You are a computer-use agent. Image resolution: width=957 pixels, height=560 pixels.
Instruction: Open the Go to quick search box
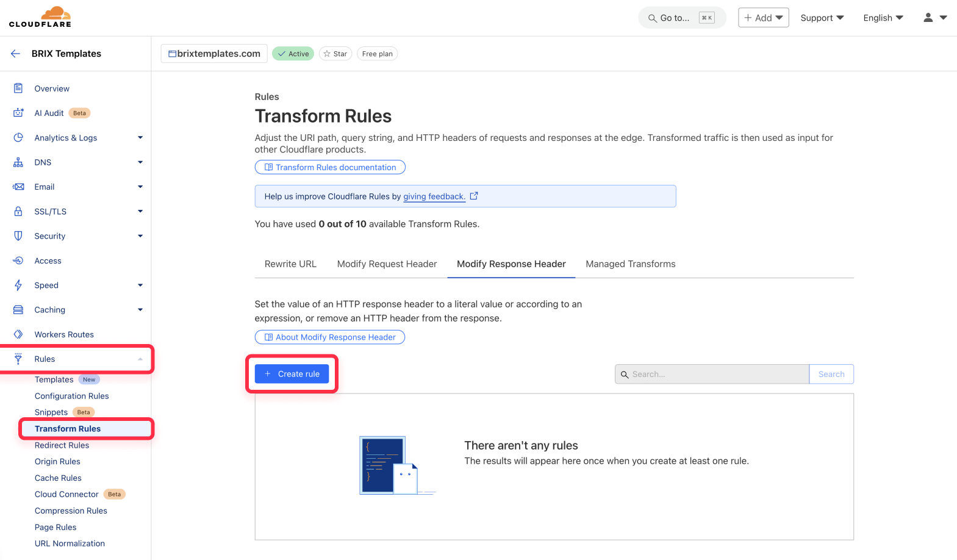[x=682, y=18]
